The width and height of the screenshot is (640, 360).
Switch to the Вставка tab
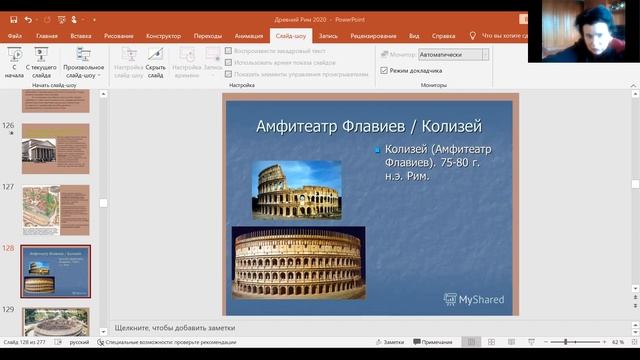pos(81,36)
